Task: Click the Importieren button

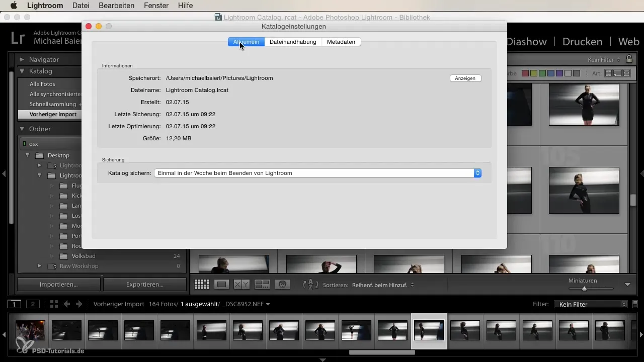Action: tap(59, 284)
